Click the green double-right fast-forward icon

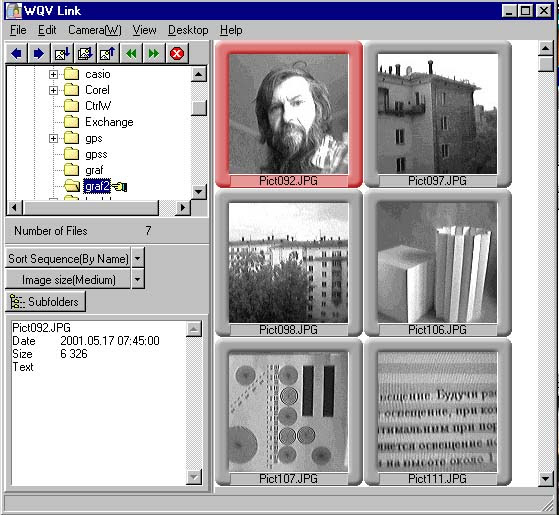pyautogui.click(x=154, y=54)
